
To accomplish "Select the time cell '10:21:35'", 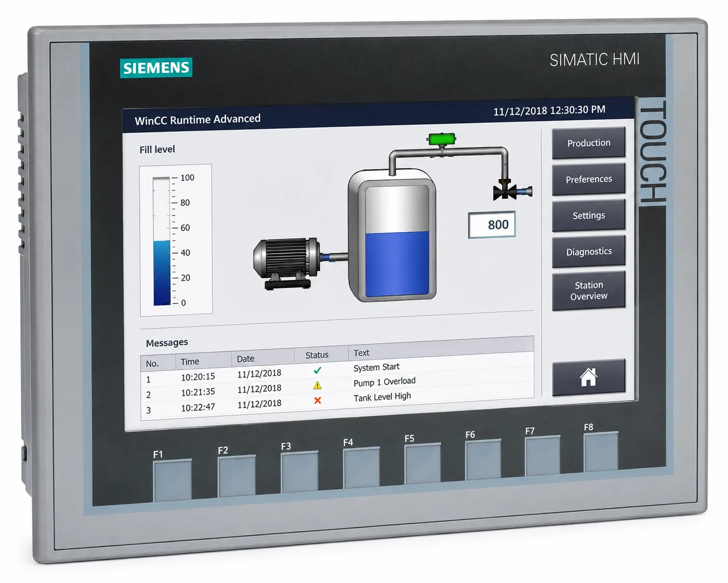I will tap(198, 392).
